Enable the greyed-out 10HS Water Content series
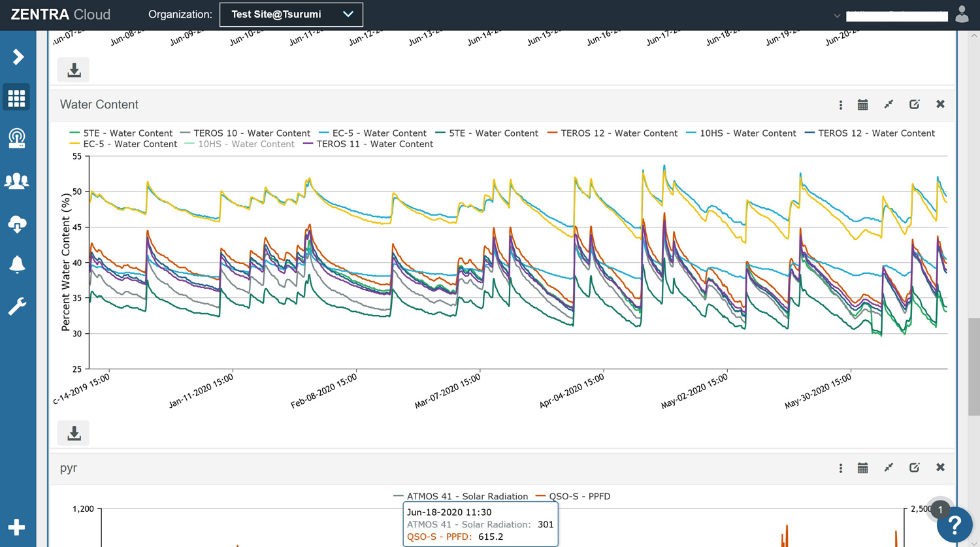Screen dimensions: 980x547 [239, 144]
